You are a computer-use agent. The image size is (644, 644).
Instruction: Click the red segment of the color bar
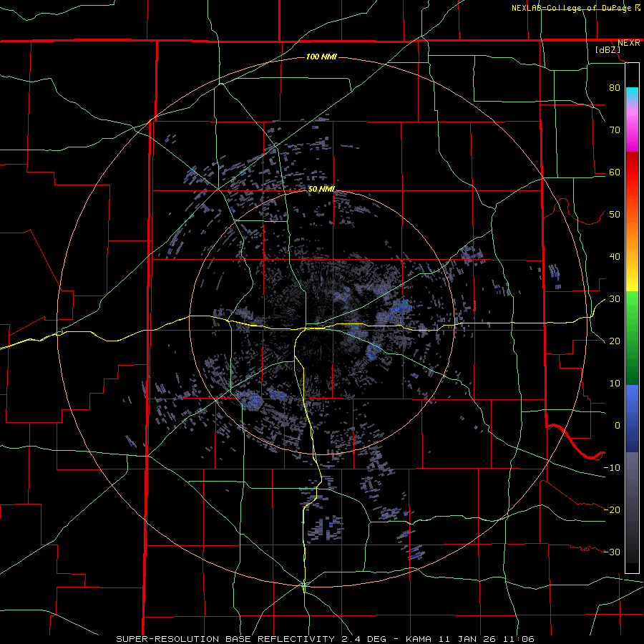(632, 172)
